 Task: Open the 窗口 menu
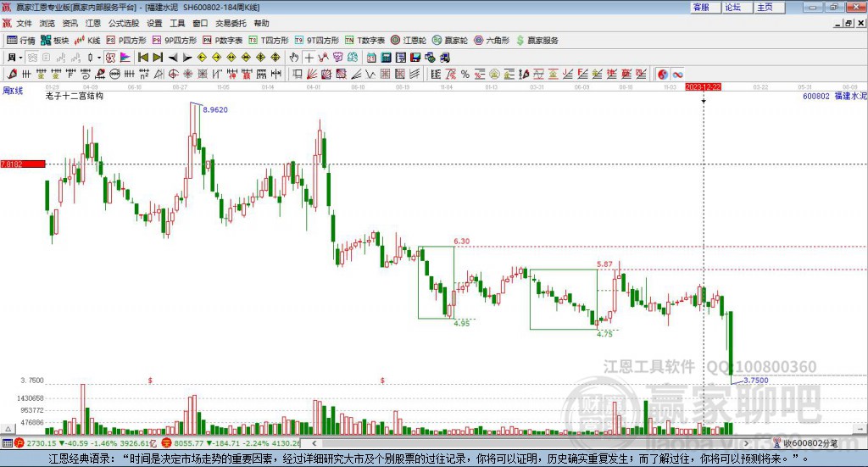[x=200, y=23]
